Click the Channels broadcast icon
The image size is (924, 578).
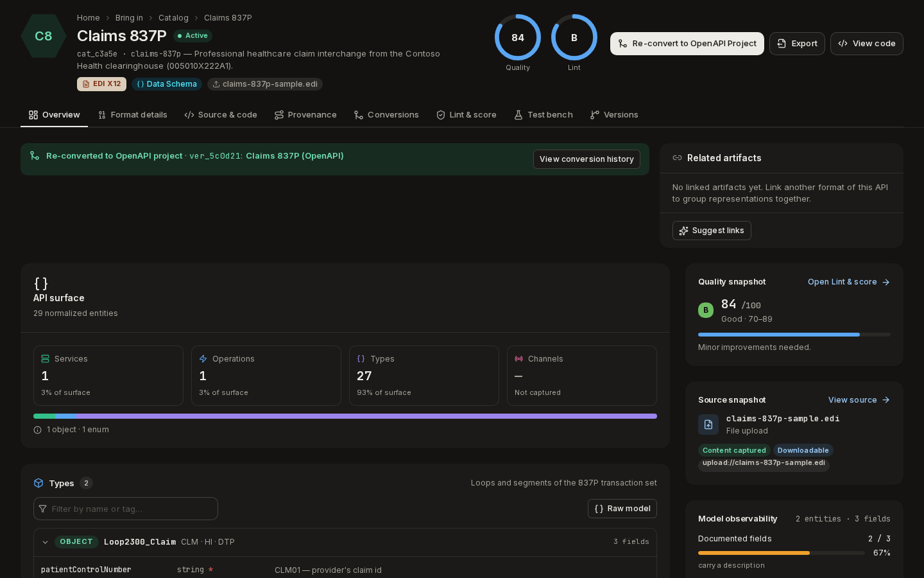[518, 359]
